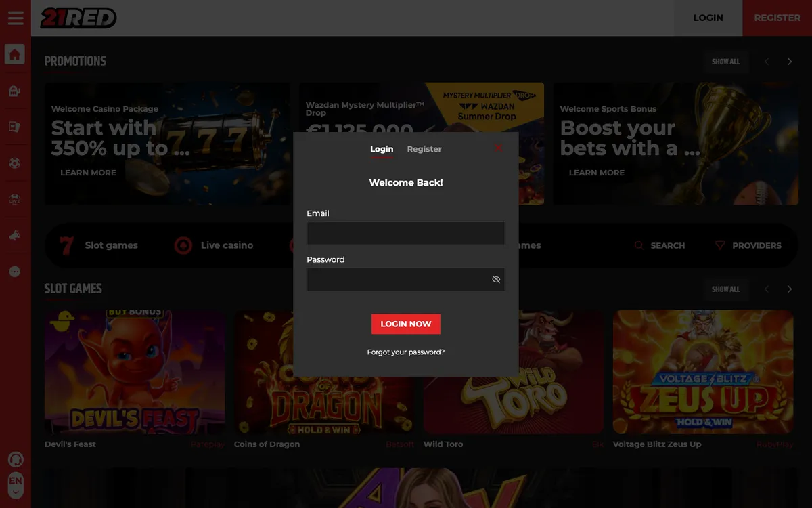This screenshot has width=812, height=508.
Task: Click LEARN MORE on Welcome Casino Package
Action: coord(88,173)
